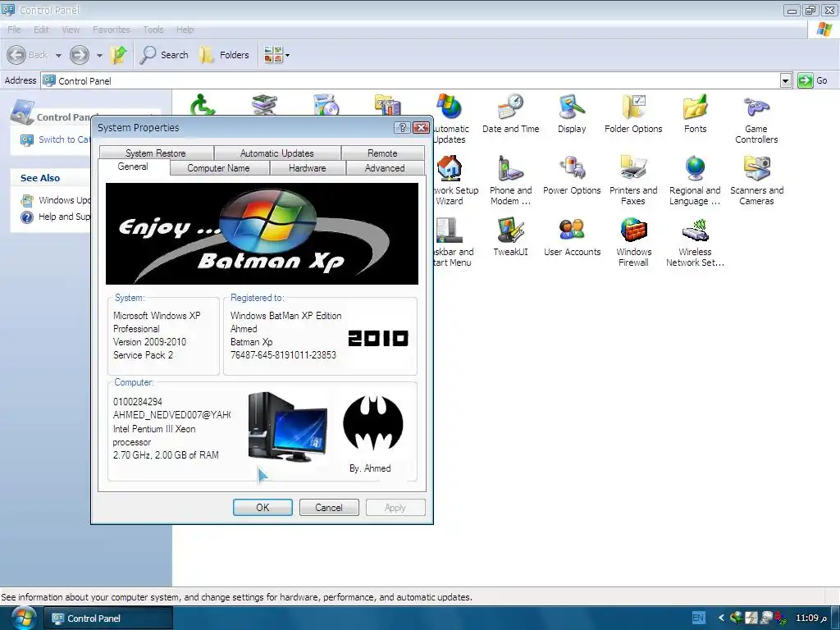Click the Go button
The width and height of the screenshot is (840, 630).
tap(813, 81)
